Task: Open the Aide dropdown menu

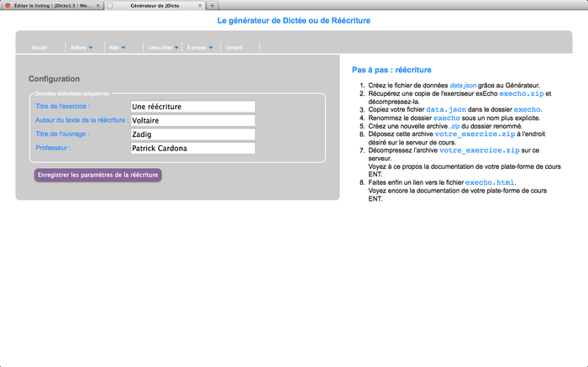Action: click(117, 48)
